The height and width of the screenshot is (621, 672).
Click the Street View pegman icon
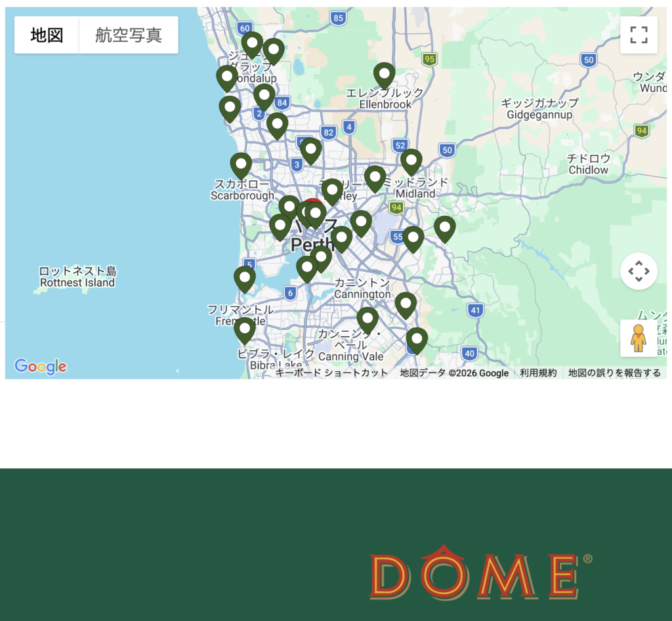point(638,338)
